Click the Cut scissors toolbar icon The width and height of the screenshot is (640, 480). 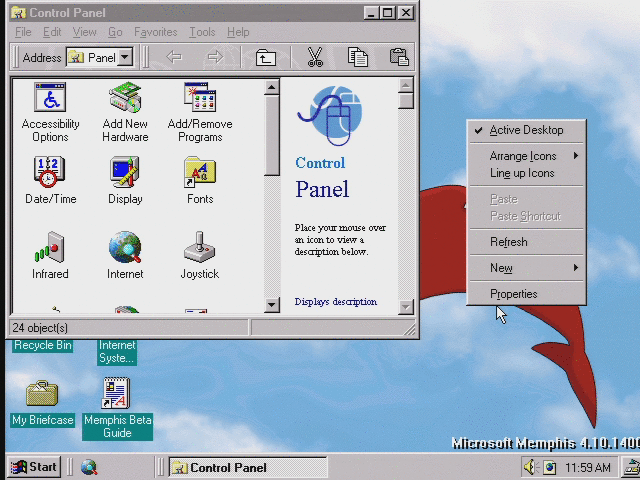tap(315, 57)
